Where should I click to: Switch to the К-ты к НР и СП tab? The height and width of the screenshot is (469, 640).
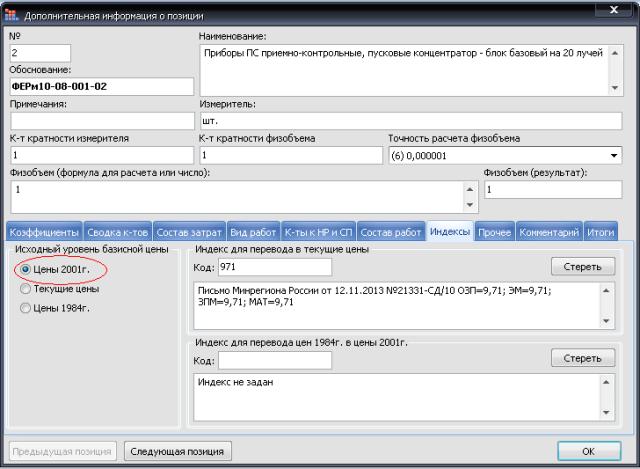pos(318,232)
